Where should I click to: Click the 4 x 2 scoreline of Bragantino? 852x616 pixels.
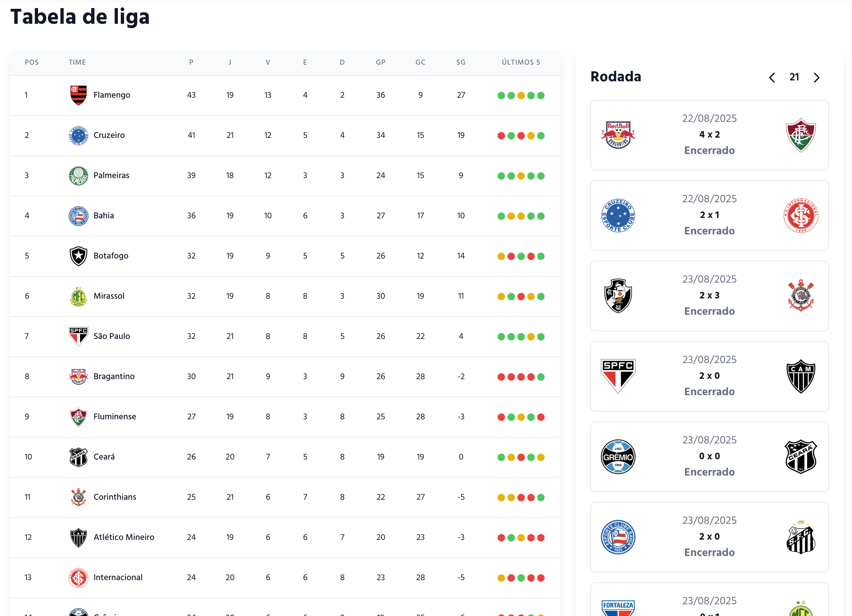tap(709, 135)
